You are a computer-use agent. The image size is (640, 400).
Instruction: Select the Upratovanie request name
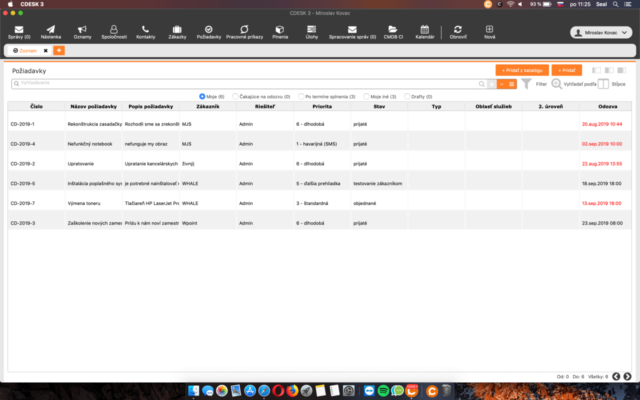tap(81, 164)
